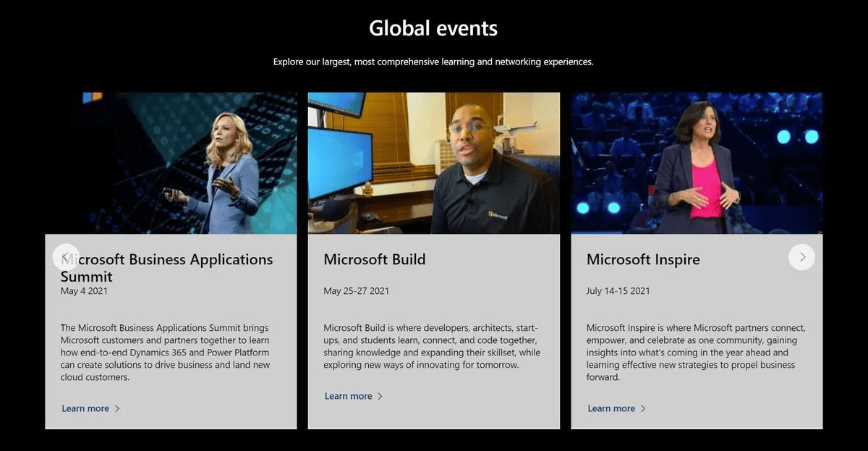The height and width of the screenshot is (451, 868).
Task: Click the Microsoft Inspire heading
Action: (x=643, y=259)
